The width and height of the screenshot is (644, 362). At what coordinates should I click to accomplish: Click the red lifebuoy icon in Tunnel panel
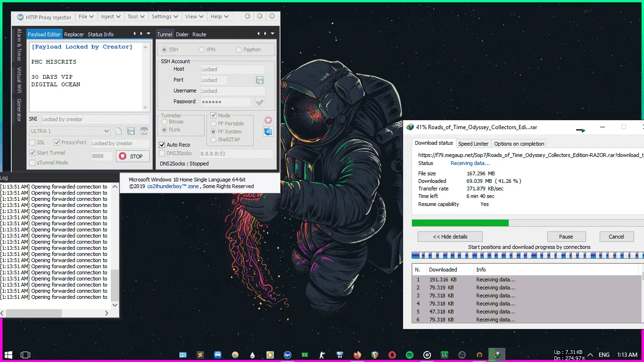[x=268, y=121]
